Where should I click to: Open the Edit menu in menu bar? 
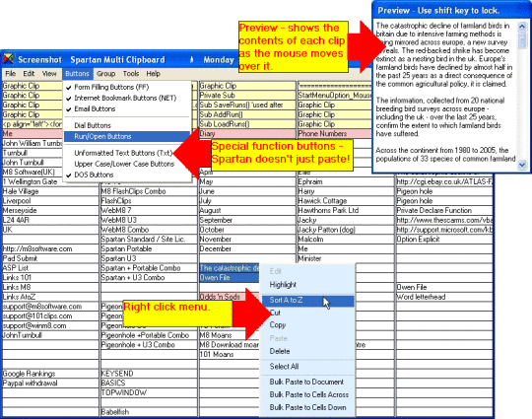coord(29,74)
